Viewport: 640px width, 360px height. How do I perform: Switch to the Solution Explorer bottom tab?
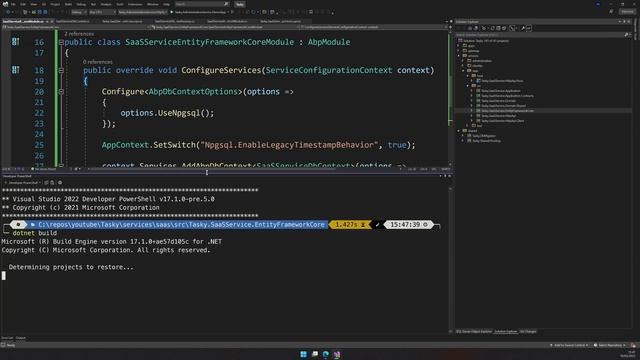tap(506, 332)
